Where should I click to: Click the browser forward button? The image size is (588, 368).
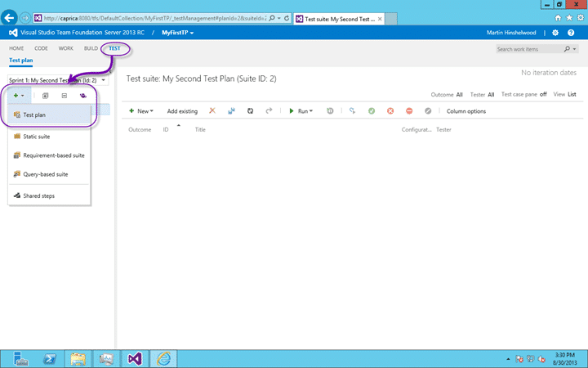tap(24, 18)
